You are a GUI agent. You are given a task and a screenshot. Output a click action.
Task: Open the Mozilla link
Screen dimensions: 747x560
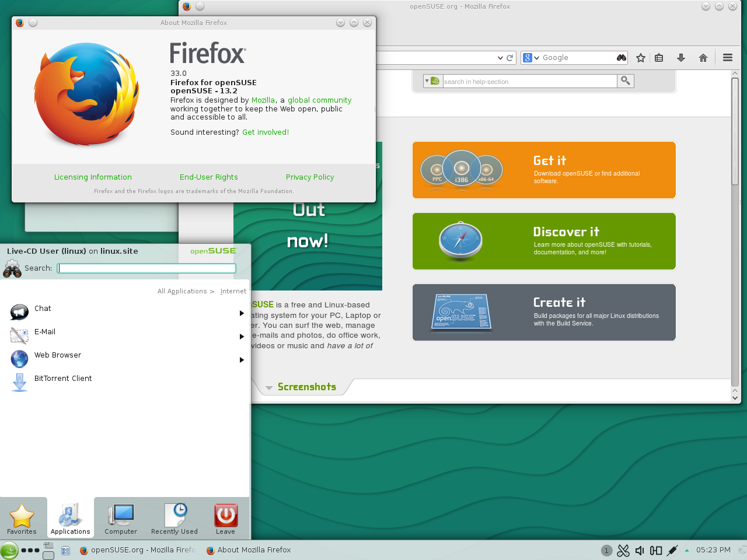tap(263, 100)
